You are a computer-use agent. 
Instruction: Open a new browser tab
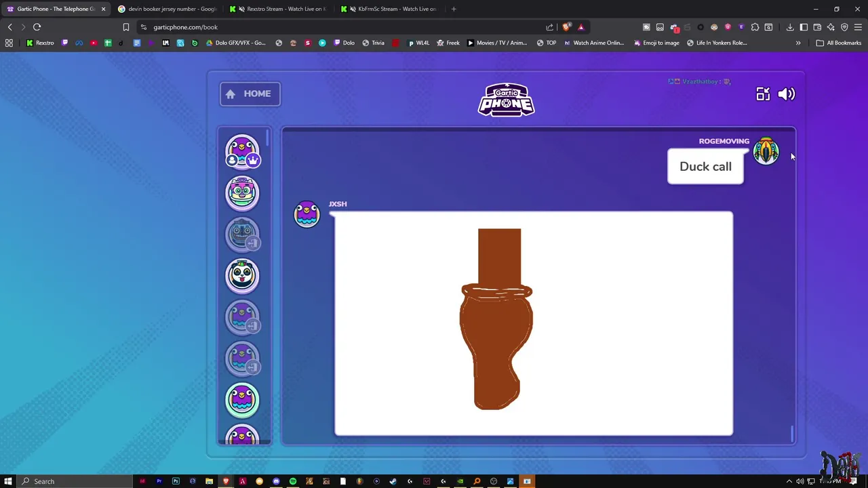pos(454,9)
